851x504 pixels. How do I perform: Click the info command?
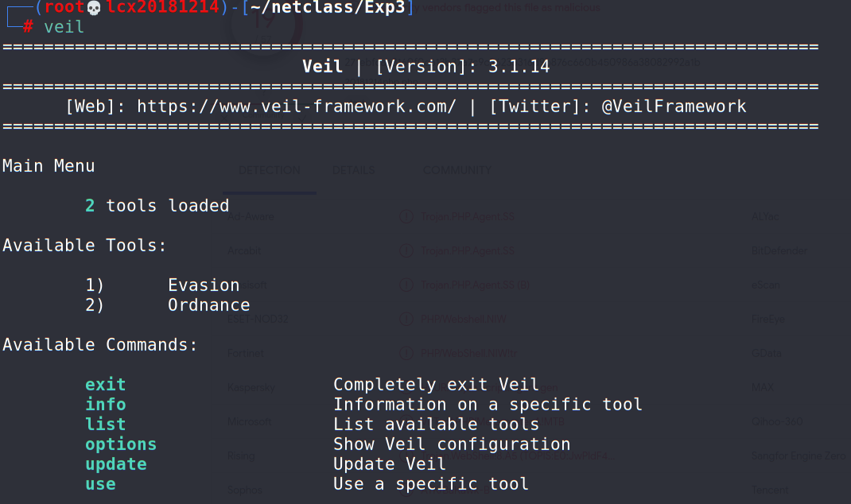(105, 405)
